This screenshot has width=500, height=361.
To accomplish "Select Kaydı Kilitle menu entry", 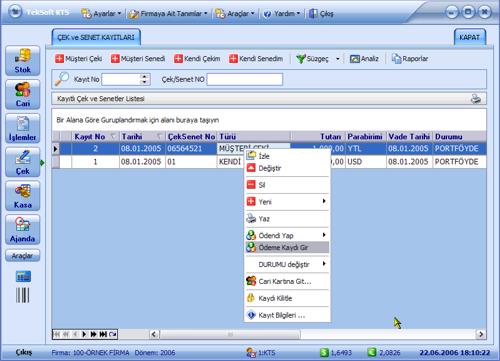I will click(287, 298).
